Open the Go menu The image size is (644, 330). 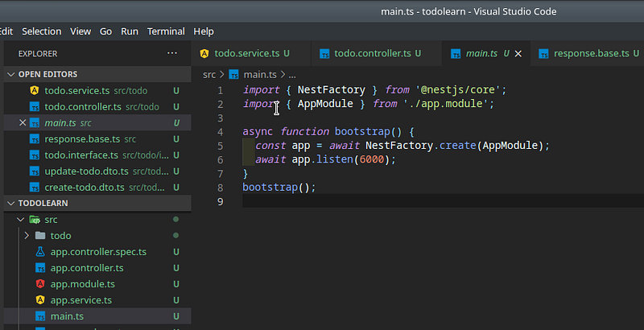pyautogui.click(x=105, y=31)
